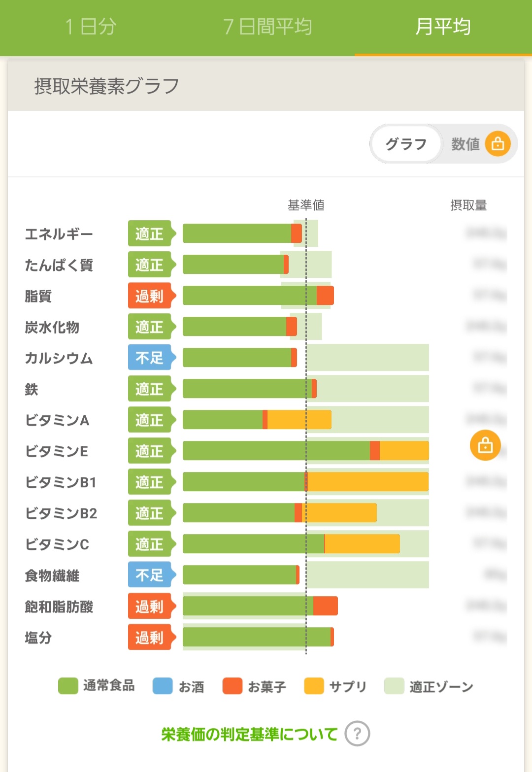Tap the question mark help icon
The height and width of the screenshot is (772, 532).
pyautogui.click(x=357, y=734)
